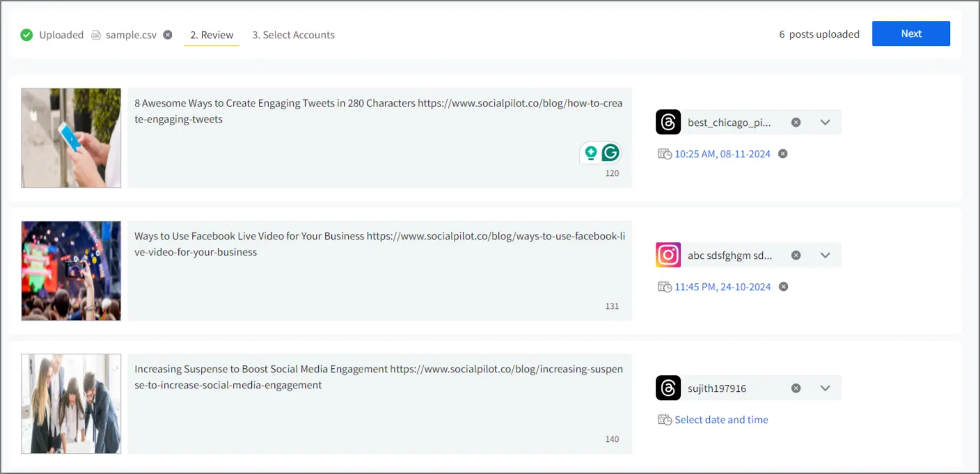Click the Threads icon for sujith197916 account
980x474 pixels.
[668, 388]
